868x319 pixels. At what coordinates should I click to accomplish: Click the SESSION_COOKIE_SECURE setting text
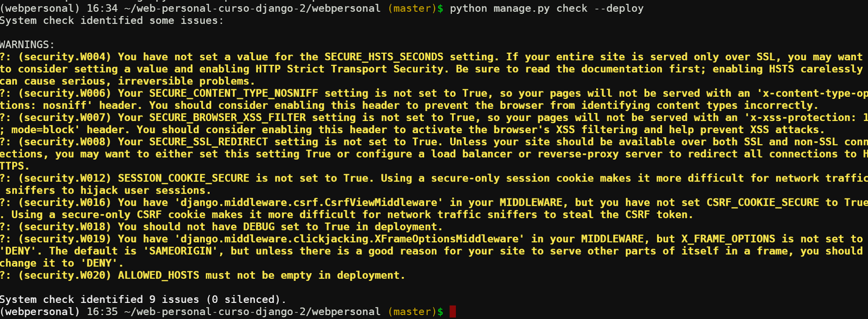click(x=184, y=178)
